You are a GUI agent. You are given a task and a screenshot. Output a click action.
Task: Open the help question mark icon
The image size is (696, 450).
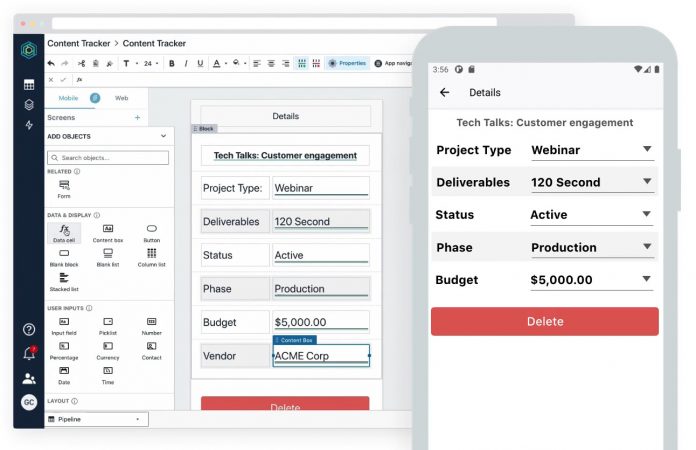(30, 329)
